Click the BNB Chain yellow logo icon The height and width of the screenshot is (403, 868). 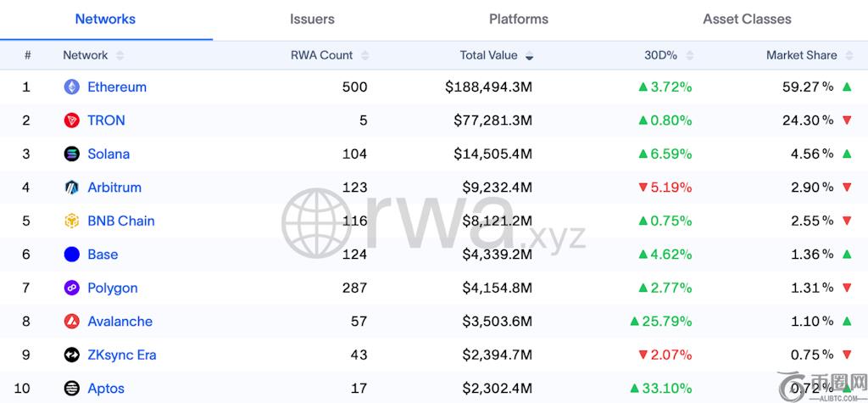coord(72,221)
